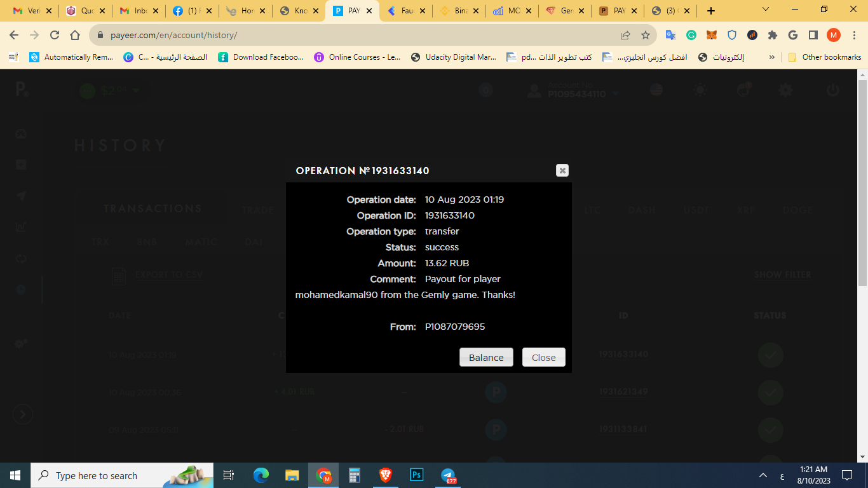This screenshot has height=488, width=868.
Task: Close the operation dialog with X icon
Action: 562,170
